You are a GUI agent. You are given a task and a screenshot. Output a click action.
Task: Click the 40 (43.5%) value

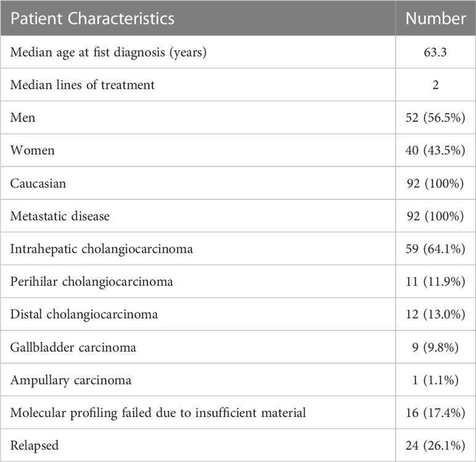435,151
